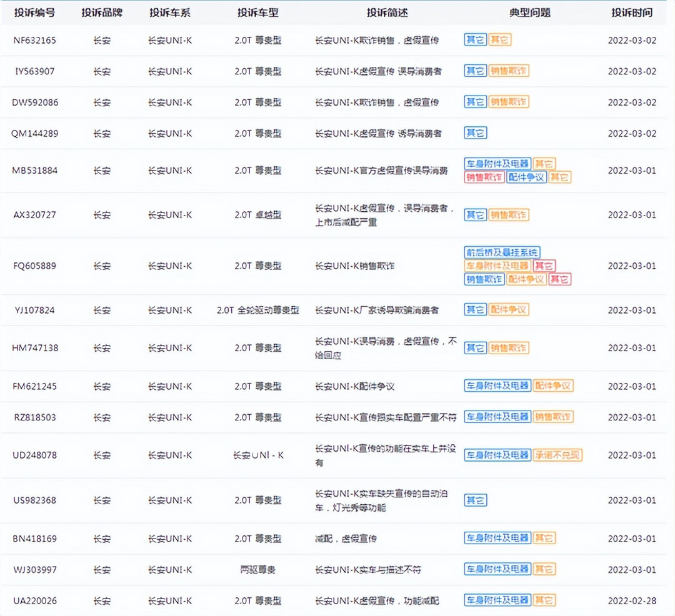Click the red 销售欺诈 tag in row MB531884
675x616 pixels.
coord(484,177)
